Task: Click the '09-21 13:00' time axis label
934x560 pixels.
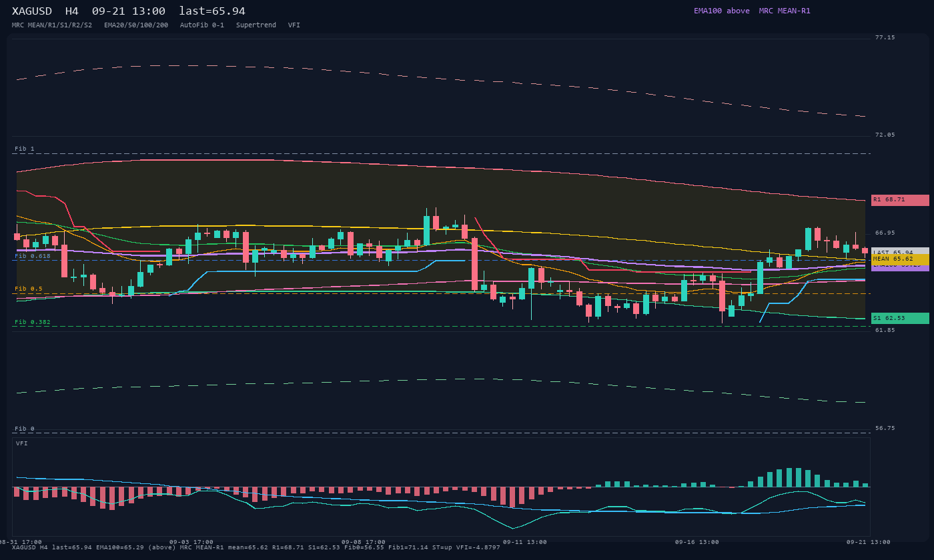Action: click(869, 542)
